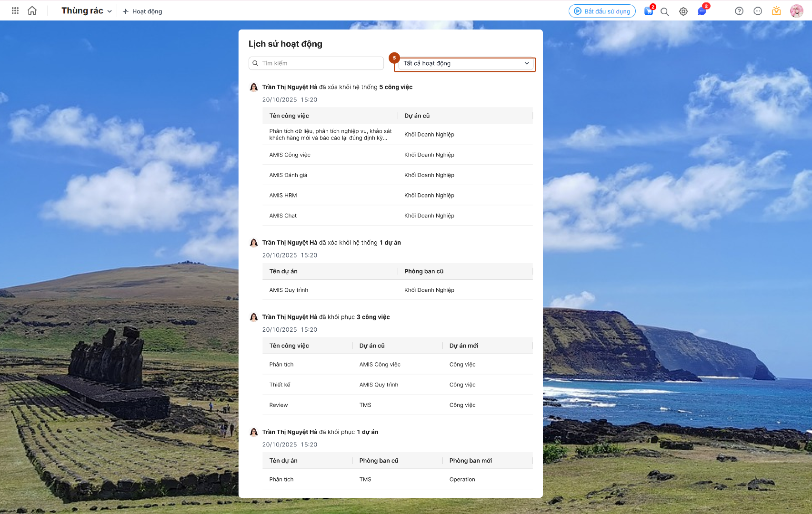Click avatar beside 'khôi phục 3 công việc'
The width and height of the screenshot is (812, 514).
point(254,317)
